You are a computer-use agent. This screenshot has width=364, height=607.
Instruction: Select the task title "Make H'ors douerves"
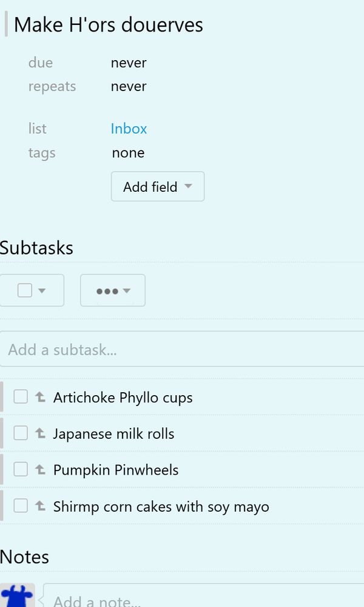108,25
